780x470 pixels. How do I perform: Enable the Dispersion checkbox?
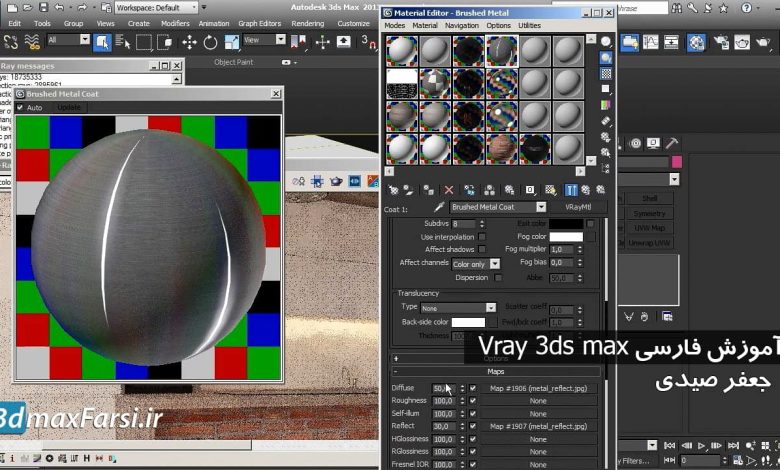point(498,278)
